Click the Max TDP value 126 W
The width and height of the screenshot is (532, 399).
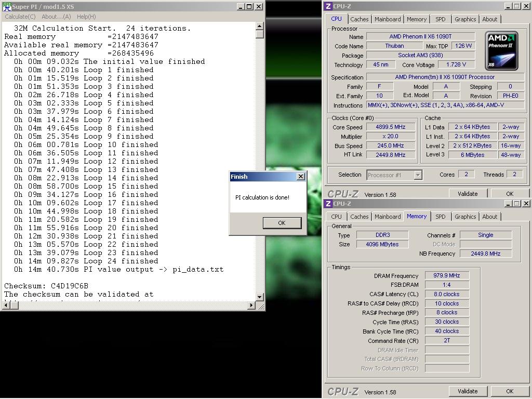(463, 46)
